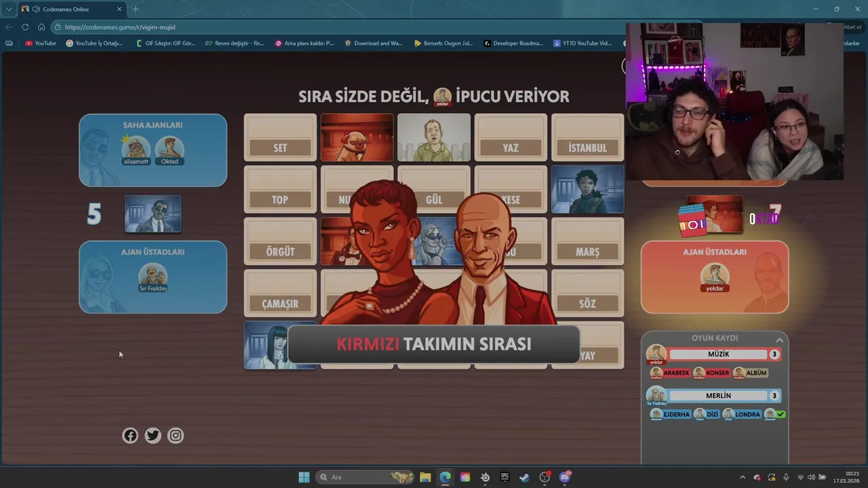The image size is (868, 488).
Task: Click yeldar avatar in header hint text
Action: click(443, 97)
